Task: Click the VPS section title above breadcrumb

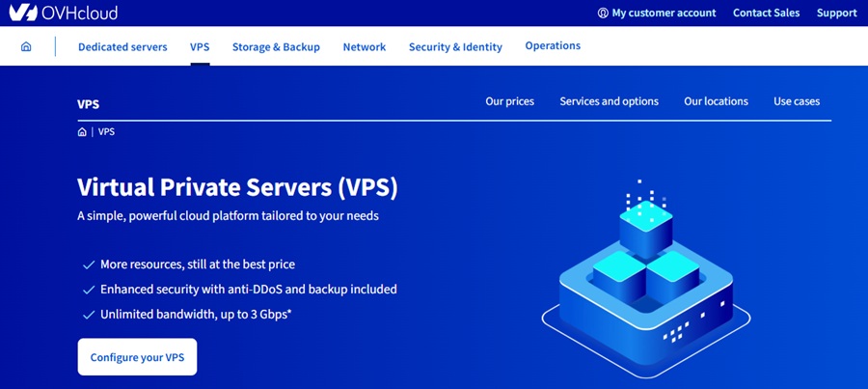Action: [89, 103]
